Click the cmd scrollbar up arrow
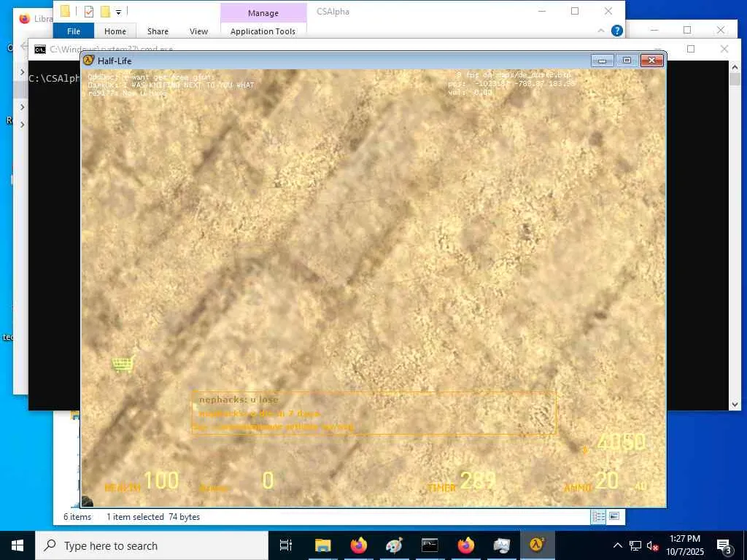Screen dimensions: 747x560 735,68
